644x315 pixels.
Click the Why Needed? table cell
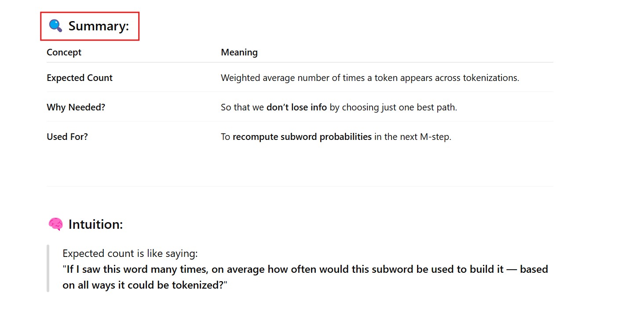(76, 107)
